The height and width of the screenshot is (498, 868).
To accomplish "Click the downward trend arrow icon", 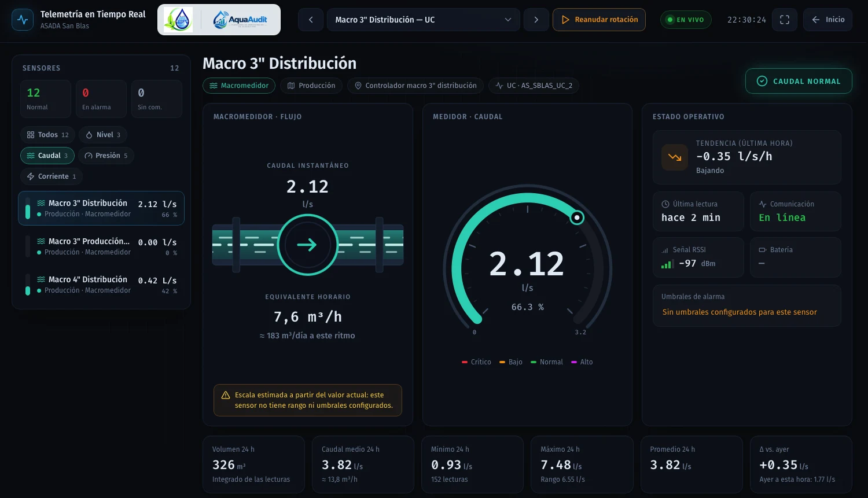I will (675, 157).
